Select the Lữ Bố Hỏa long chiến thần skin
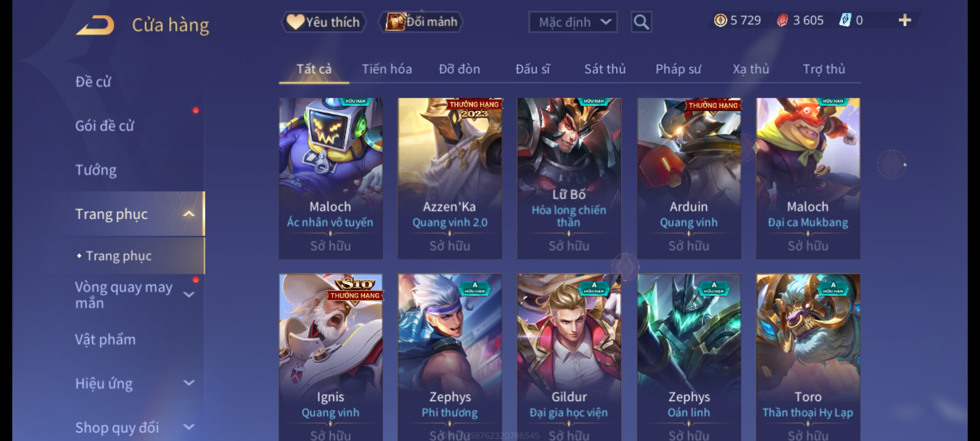This screenshot has width=980, height=441. 569,178
